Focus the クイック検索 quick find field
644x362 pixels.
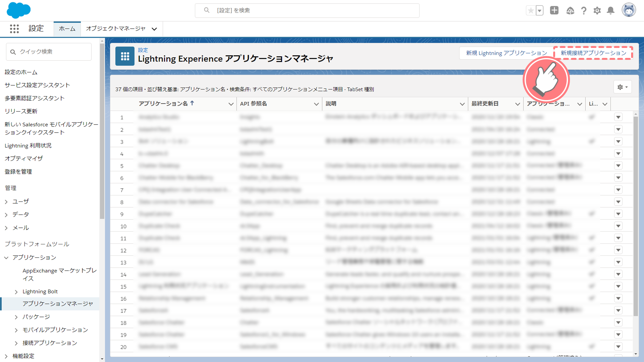[49, 51]
